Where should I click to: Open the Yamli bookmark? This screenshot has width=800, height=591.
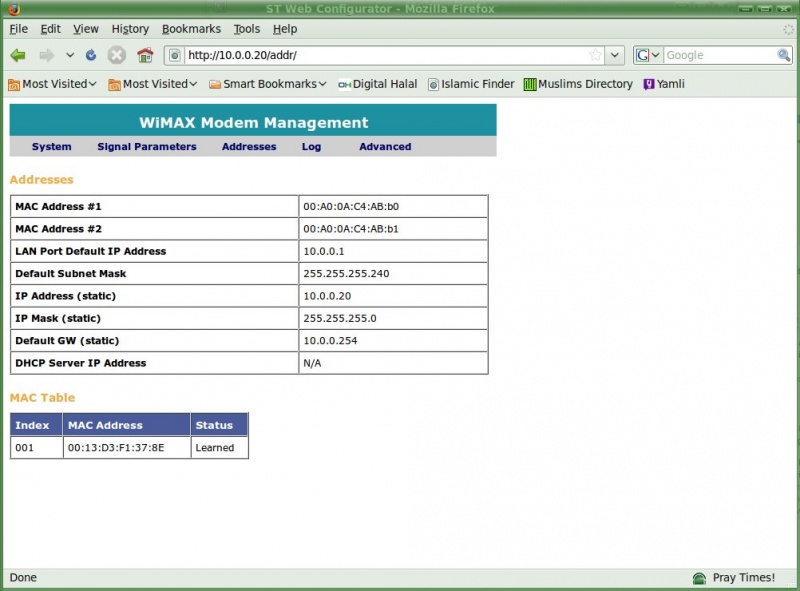pos(664,84)
